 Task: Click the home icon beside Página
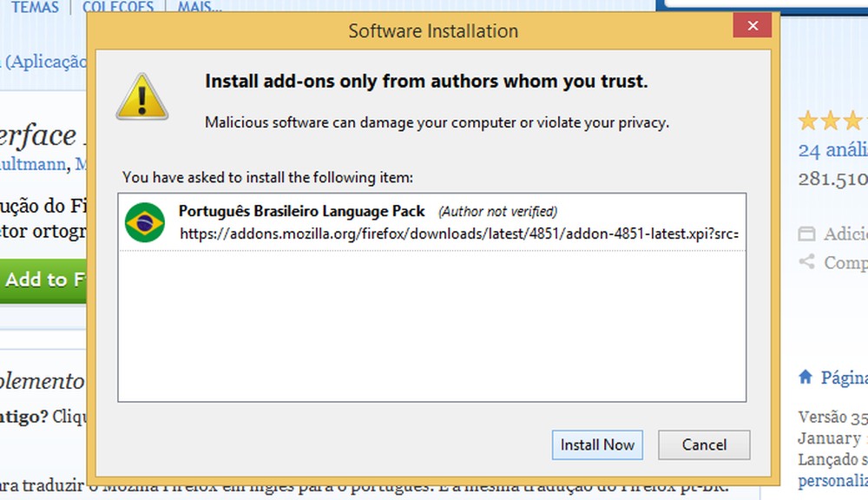tap(806, 378)
